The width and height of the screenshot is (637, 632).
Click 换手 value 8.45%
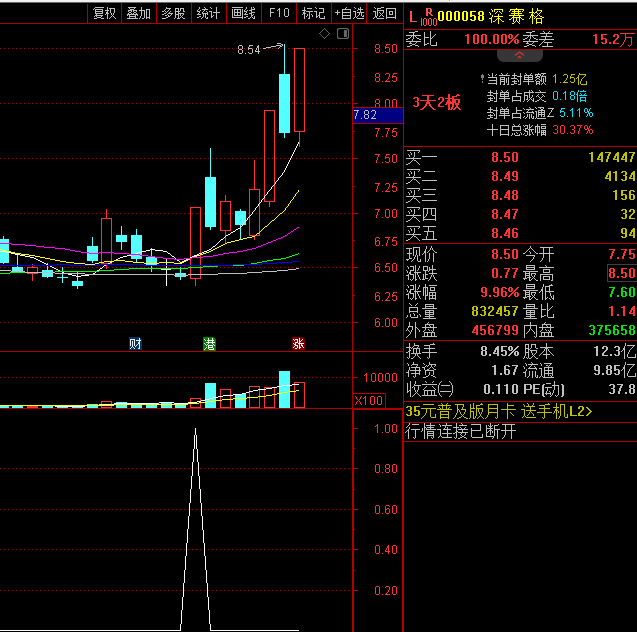(x=500, y=351)
